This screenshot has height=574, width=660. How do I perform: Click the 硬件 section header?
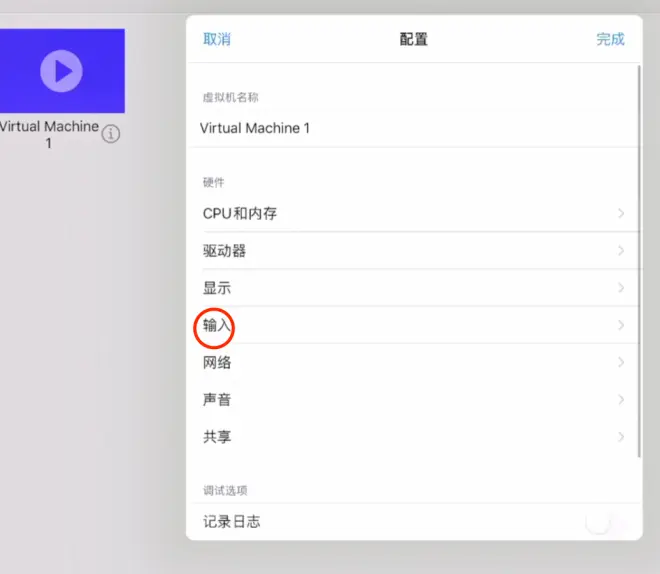click(213, 182)
